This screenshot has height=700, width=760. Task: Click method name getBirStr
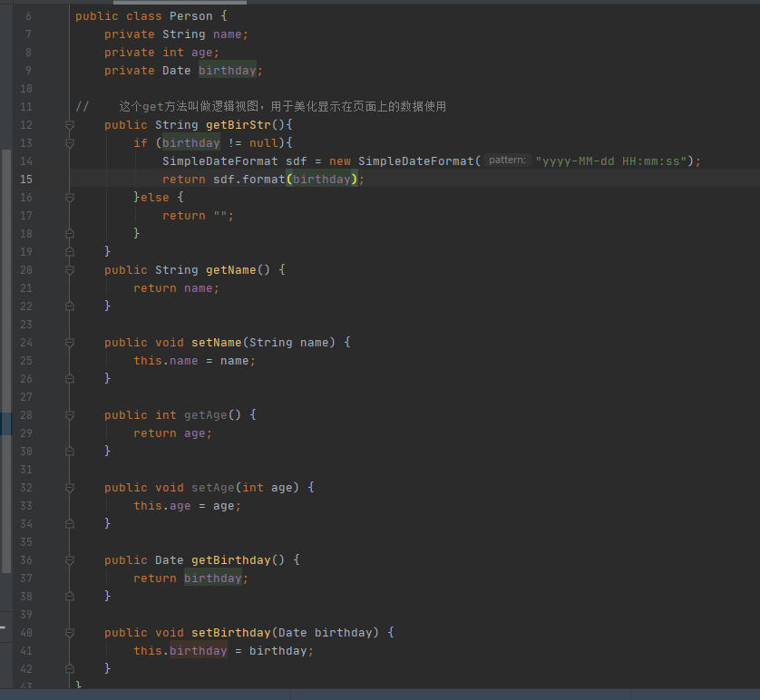tap(238, 125)
